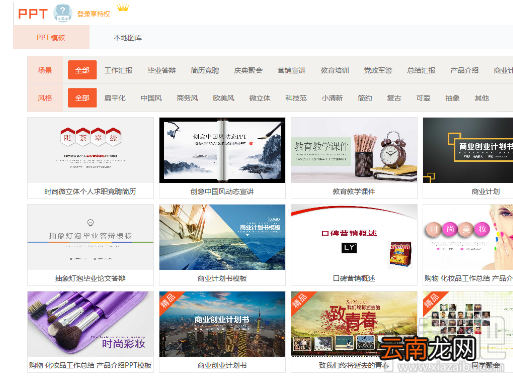The image size is (513, 377).
Task: Open the cosmetics template with woman's face
Action: 468,237
